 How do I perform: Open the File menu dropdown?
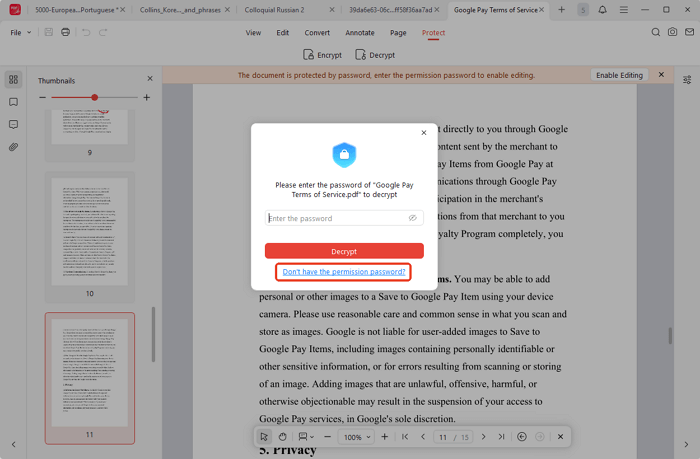pyautogui.click(x=20, y=32)
